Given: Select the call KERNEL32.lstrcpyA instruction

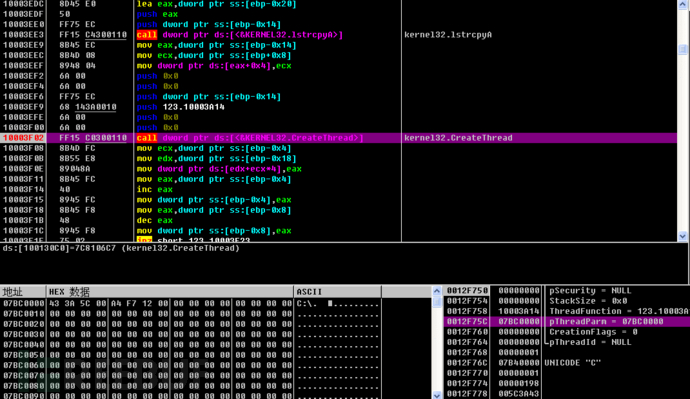Looking at the screenshot, I should [x=240, y=35].
